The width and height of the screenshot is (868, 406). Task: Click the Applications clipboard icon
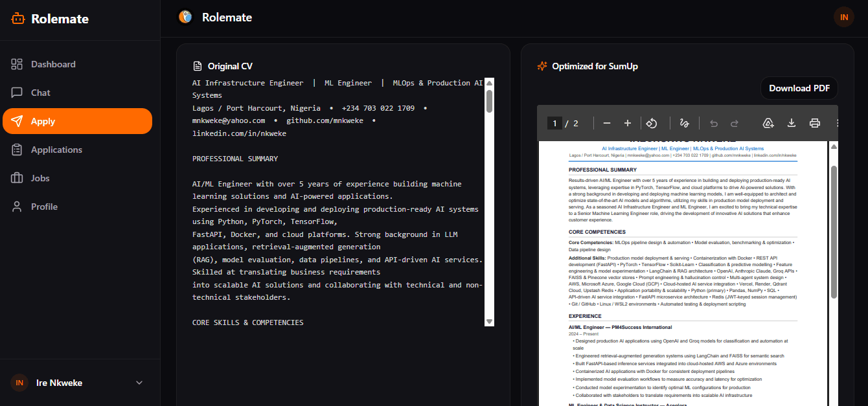click(x=17, y=150)
